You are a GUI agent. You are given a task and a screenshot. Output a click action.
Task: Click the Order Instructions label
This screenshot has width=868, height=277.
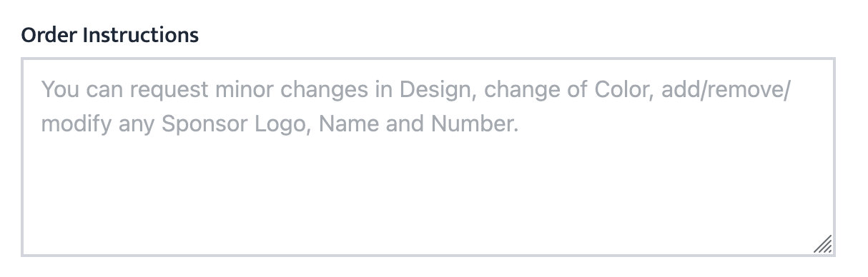[x=110, y=34]
